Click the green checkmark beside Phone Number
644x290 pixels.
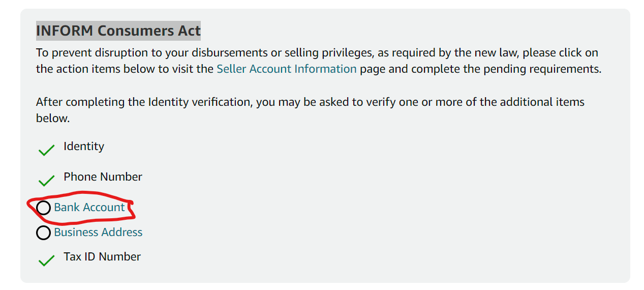[x=46, y=181]
